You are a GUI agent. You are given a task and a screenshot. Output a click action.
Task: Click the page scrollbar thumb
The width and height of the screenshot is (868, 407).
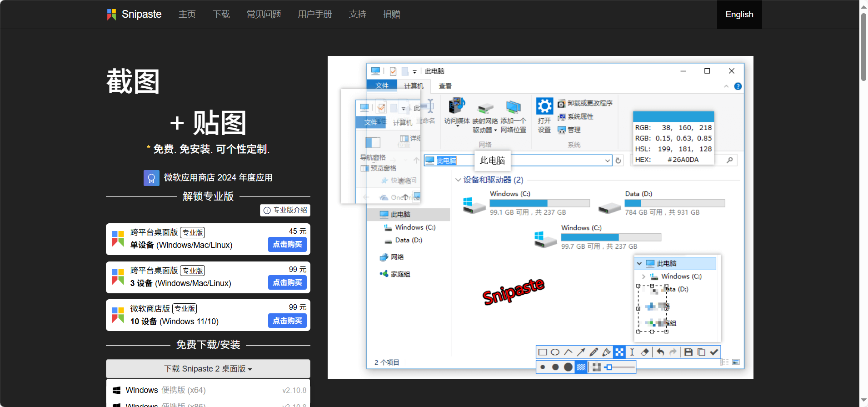tap(863, 47)
